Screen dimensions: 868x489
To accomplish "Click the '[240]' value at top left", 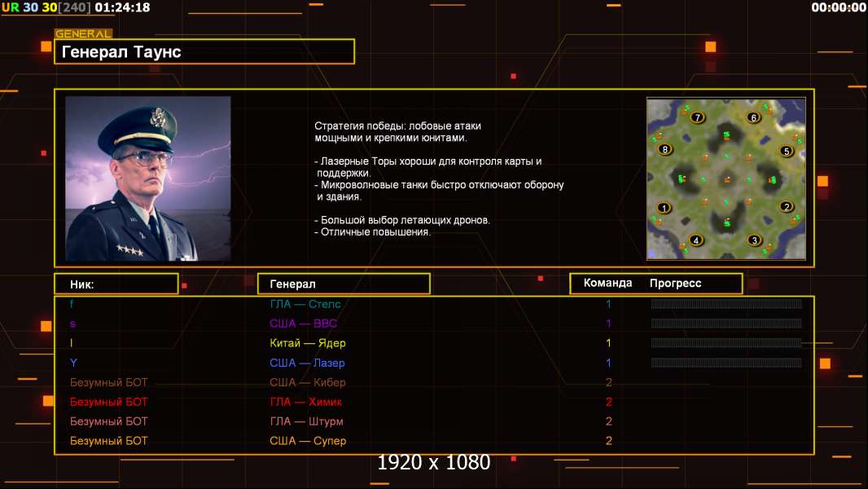I will pos(75,8).
